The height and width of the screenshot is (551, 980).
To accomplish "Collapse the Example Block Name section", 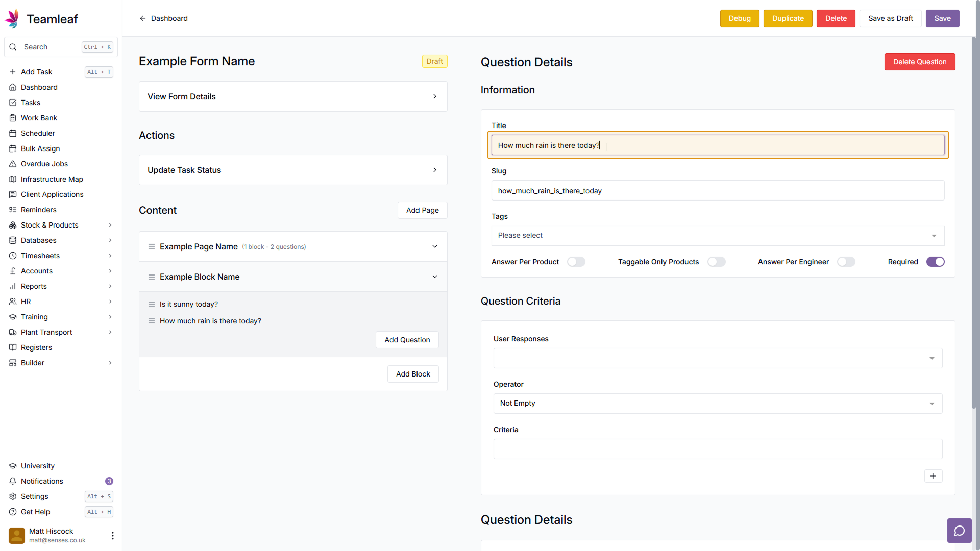I will (x=435, y=277).
